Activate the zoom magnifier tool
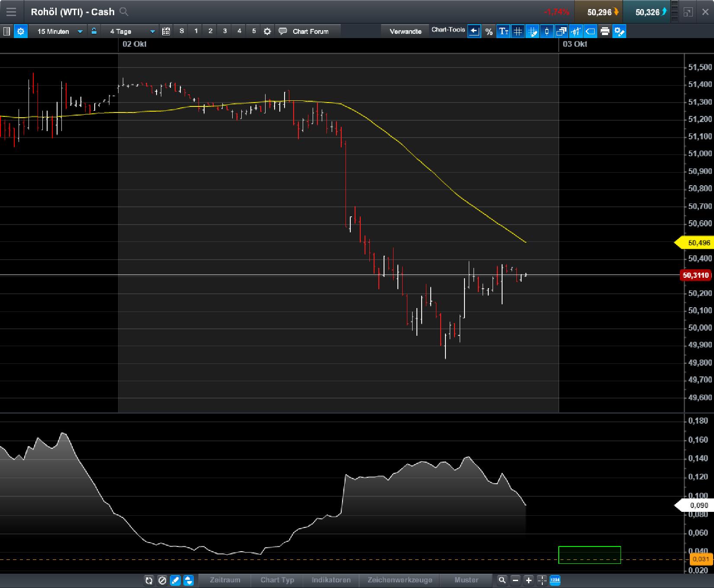Screen dimensions: 714x588 tap(502, 581)
